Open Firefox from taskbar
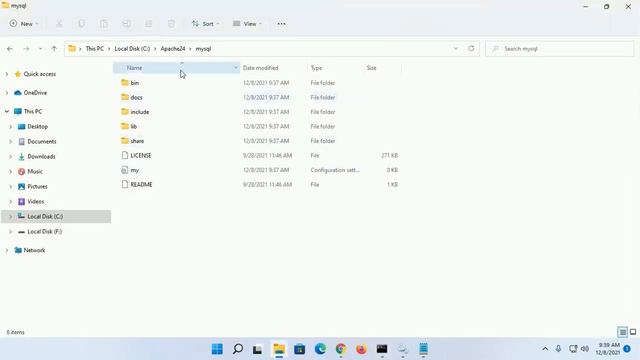The height and width of the screenshot is (360, 640). [x=361, y=349]
